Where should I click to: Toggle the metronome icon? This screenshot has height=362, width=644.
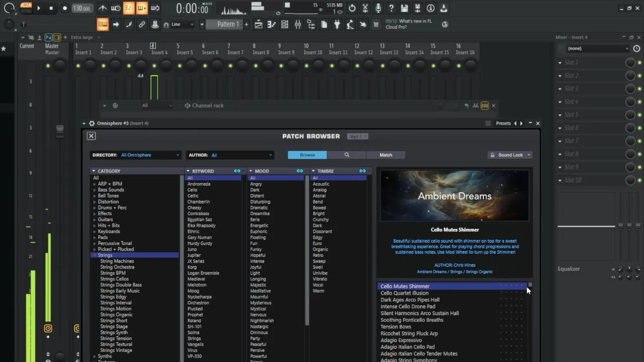click(x=103, y=8)
